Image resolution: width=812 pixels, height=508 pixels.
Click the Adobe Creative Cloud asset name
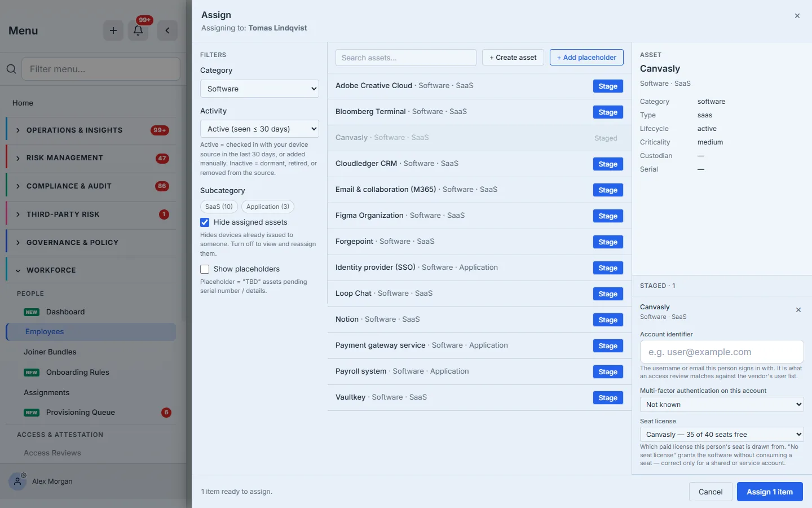click(374, 86)
